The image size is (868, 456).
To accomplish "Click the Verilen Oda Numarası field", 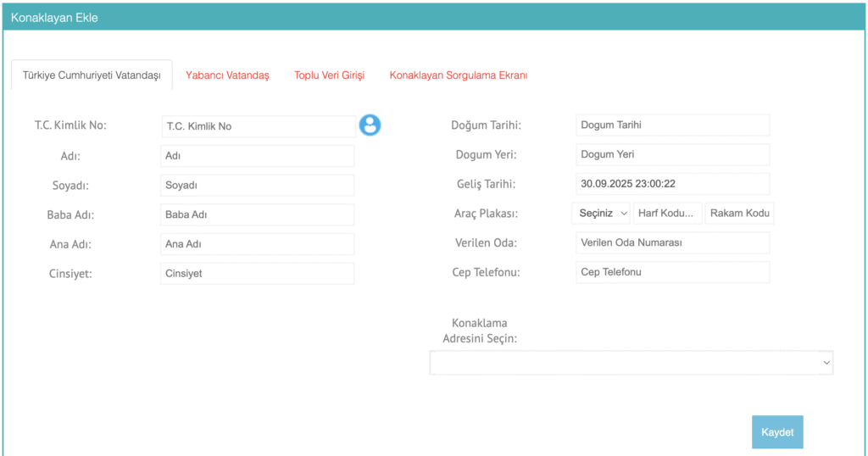I will coord(672,243).
